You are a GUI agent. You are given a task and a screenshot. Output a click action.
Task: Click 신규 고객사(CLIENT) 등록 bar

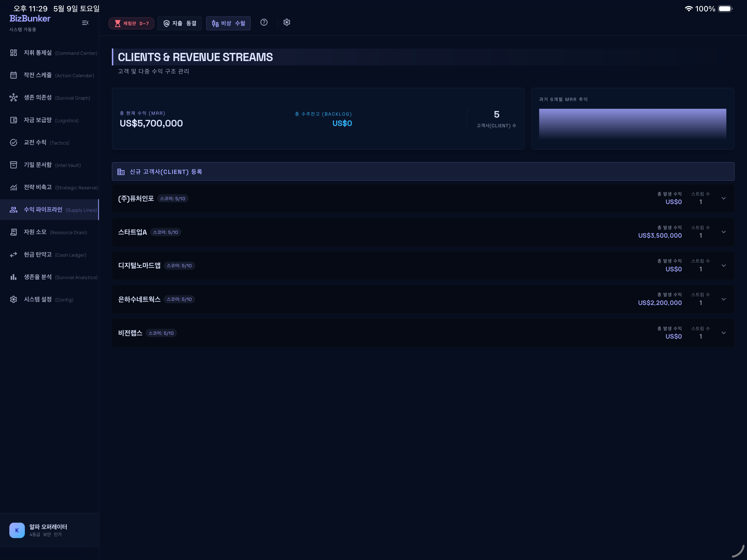423,172
